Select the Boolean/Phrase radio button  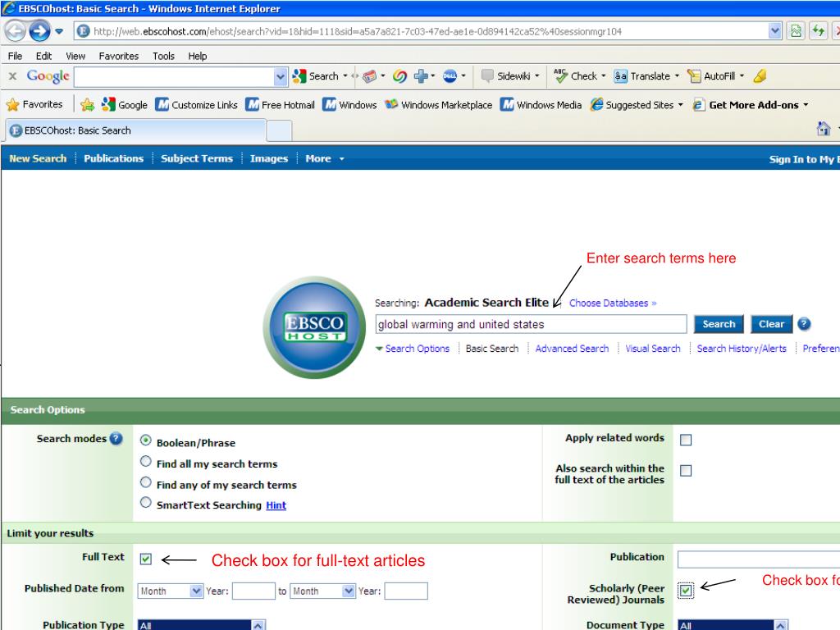point(146,441)
